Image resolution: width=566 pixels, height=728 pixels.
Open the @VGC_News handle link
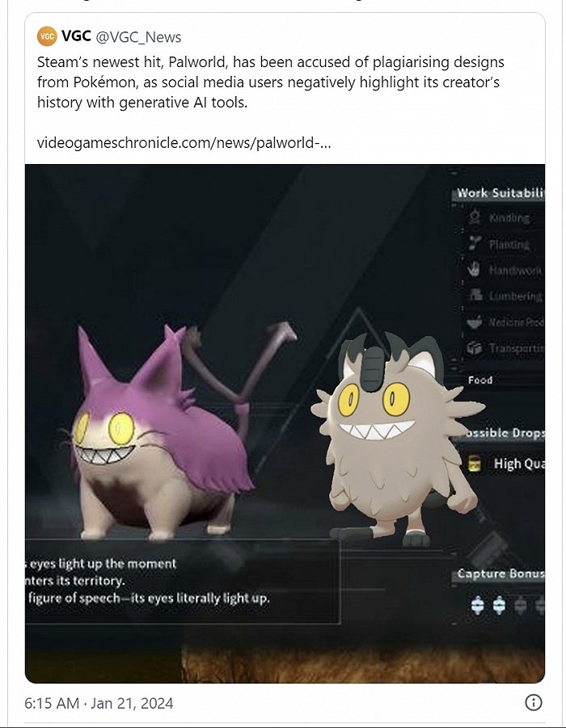138,37
